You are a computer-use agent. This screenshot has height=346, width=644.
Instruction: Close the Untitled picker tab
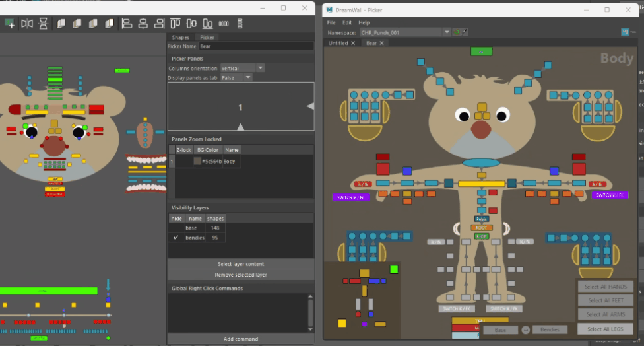coord(353,43)
